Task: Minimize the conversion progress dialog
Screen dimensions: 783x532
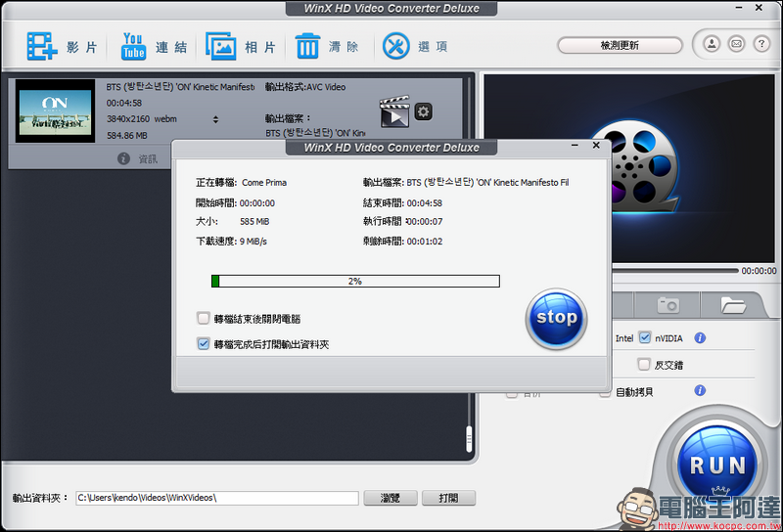Action: (x=575, y=146)
